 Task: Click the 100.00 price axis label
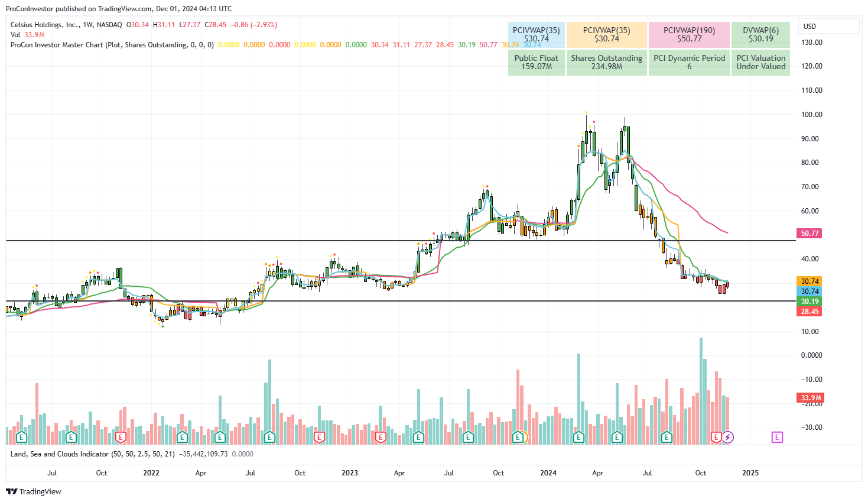pos(812,115)
